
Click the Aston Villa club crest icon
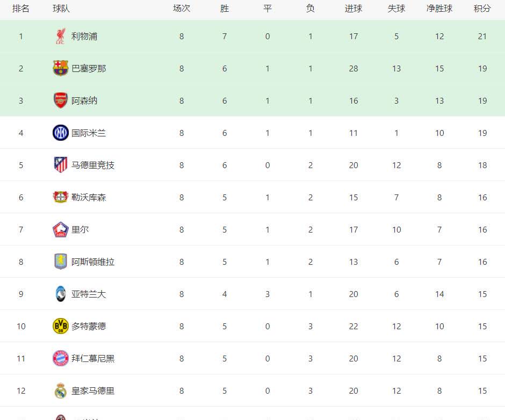click(x=60, y=262)
